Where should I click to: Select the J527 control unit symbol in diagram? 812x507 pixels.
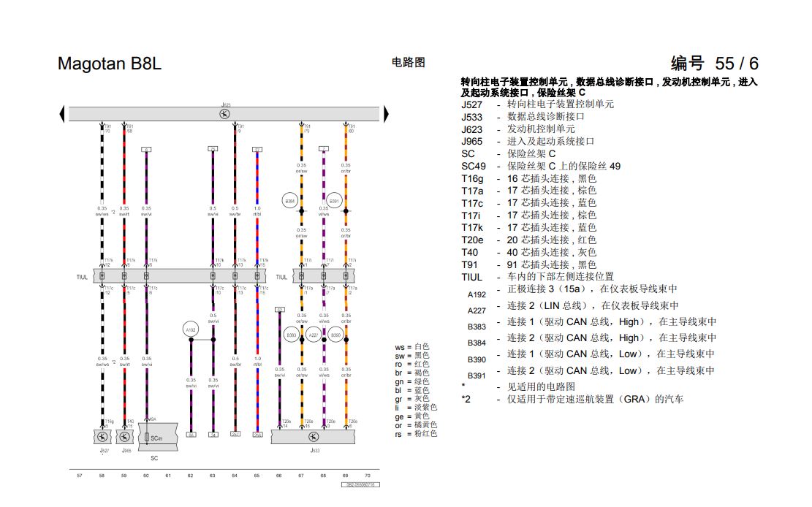tap(102, 437)
